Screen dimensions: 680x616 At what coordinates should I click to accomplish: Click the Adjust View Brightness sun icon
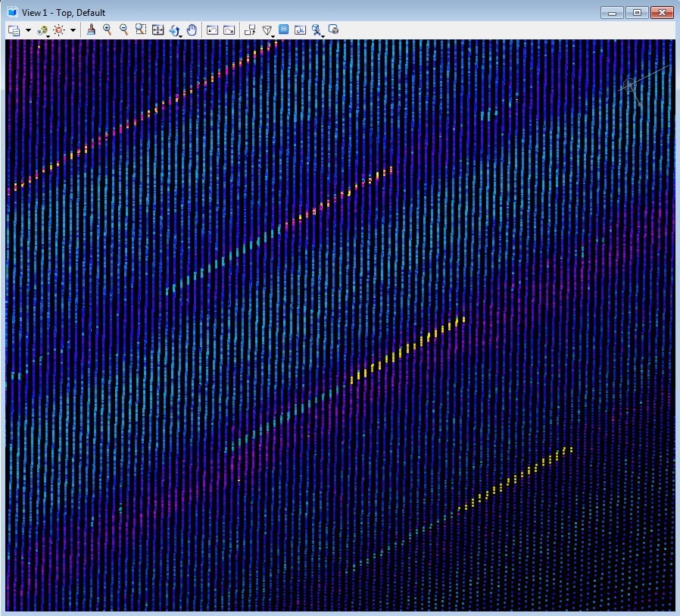pyautogui.click(x=58, y=30)
